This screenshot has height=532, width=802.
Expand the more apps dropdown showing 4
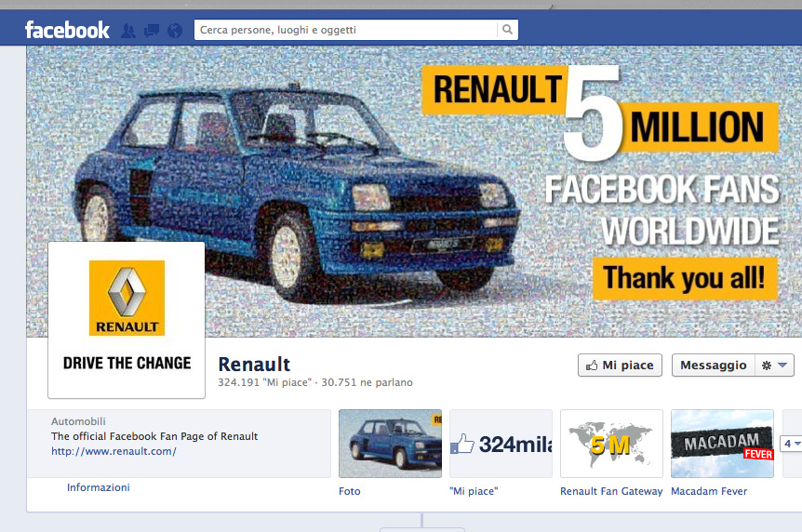click(791, 444)
